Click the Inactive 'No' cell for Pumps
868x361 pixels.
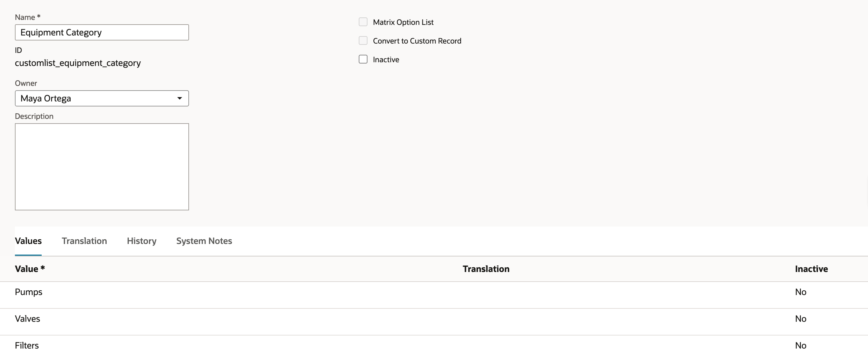pyautogui.click(x=801, y=292)
